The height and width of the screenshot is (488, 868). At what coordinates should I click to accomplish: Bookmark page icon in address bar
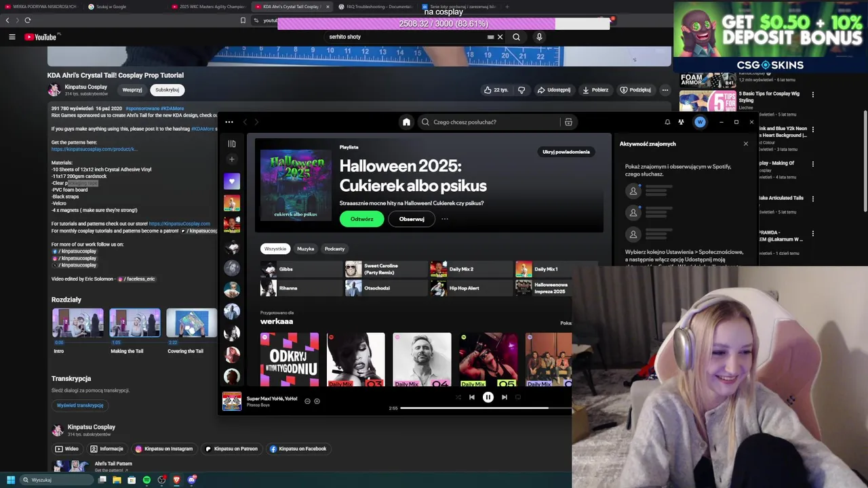click(243, 20)
